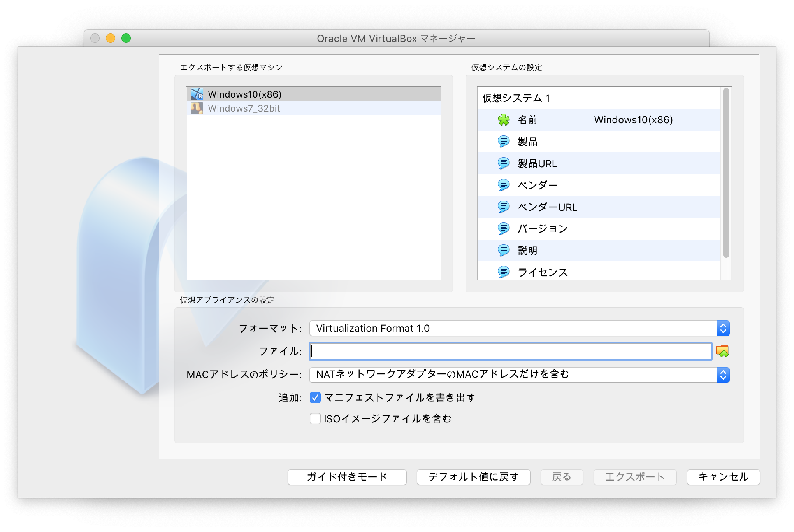
Task: Enable ISOイメージファイルを含む
Action: coord(315,418)
